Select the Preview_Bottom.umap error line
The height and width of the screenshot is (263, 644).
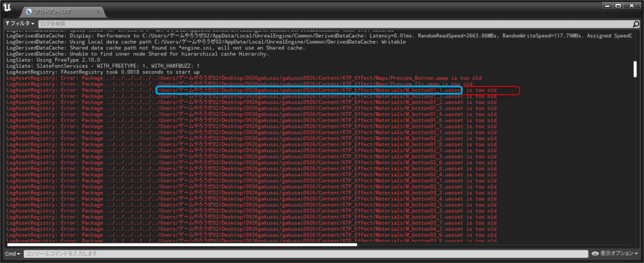(252, 78)
